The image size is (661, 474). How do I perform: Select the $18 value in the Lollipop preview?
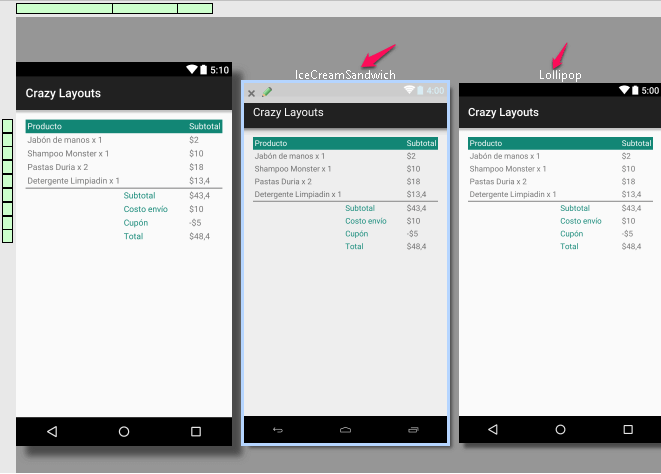[628, 181]
